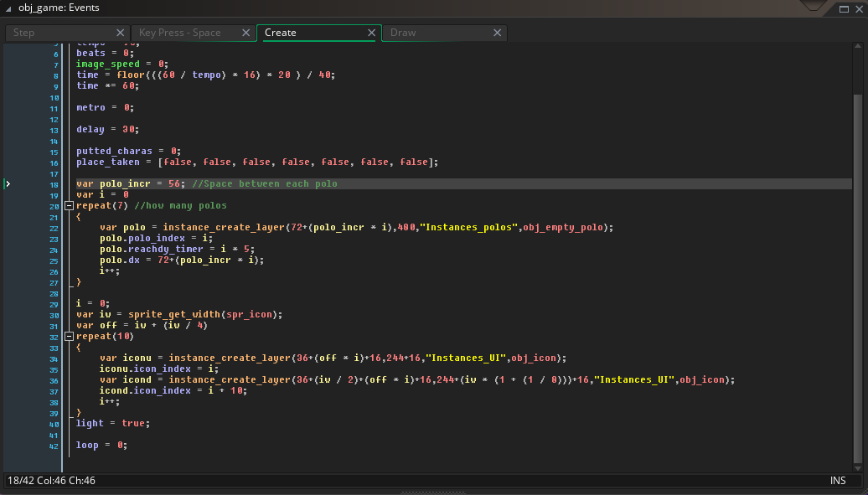868x495 pixels.
Task: Click 'iconu.icon_index = i;' line
Action: (159, 369)
